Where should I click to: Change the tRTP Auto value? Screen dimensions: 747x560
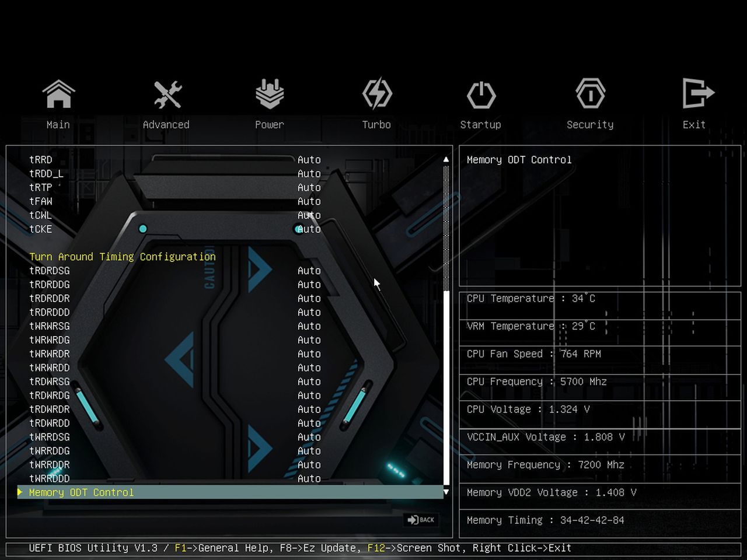[309, 188]
